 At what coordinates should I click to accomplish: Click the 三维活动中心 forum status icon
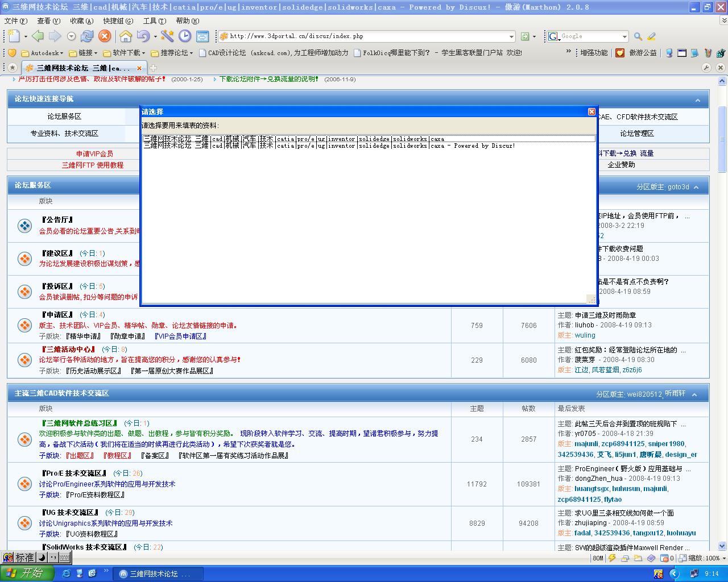(x=24, y=360)
